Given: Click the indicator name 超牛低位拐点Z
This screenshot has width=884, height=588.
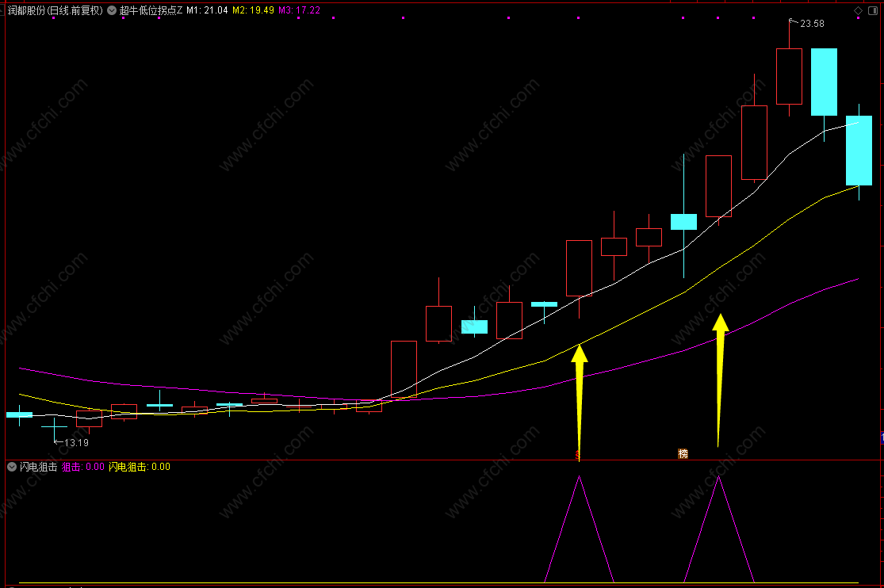Looking at the screenshot, I should [x=151, y=10].
